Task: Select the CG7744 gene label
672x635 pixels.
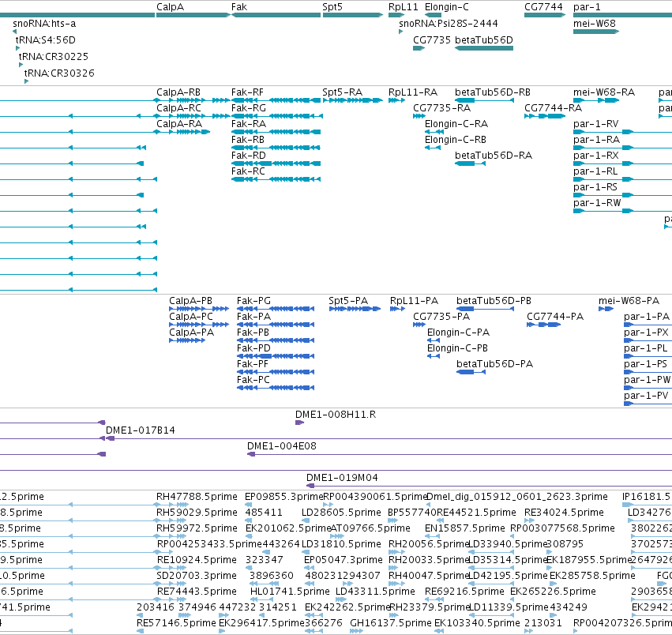Action: coord(543,7)
